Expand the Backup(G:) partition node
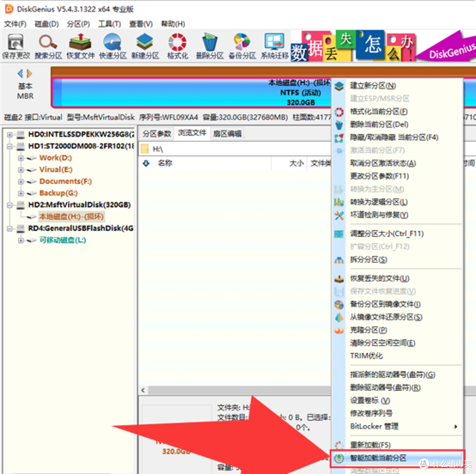Screen dimensions: 476x474 (x=21, y=193)
